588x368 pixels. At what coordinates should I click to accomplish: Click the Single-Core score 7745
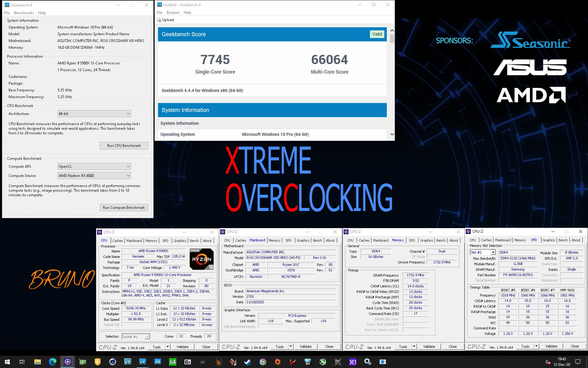tap(215, 59)
